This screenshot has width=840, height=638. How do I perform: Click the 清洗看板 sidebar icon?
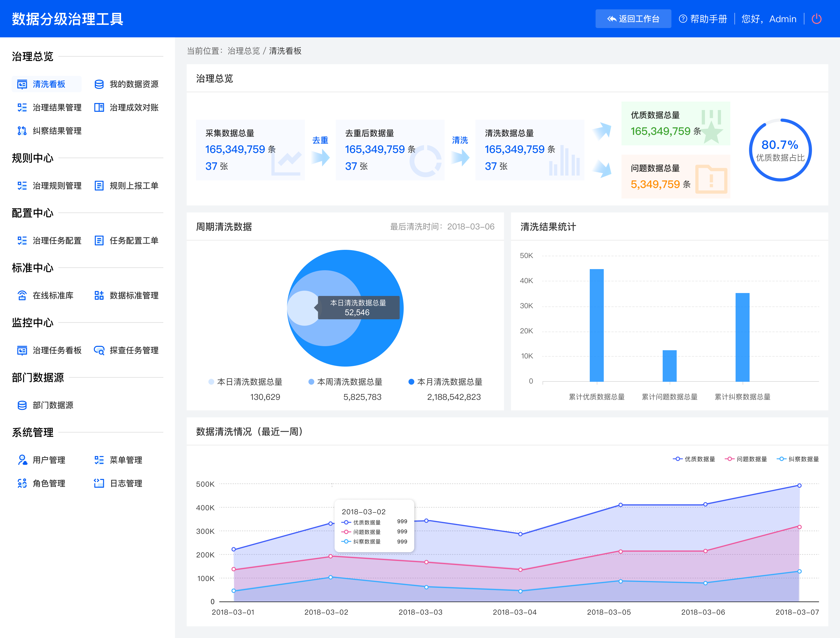[22, 84]
